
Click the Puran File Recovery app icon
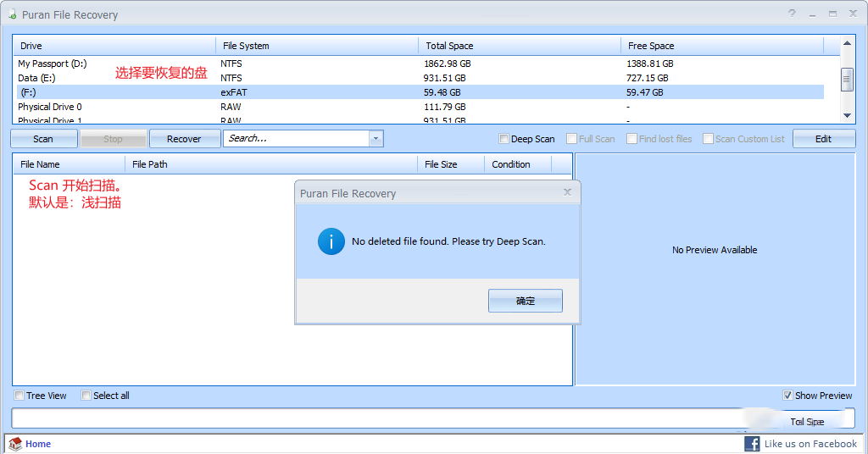(x=12, y=14)
